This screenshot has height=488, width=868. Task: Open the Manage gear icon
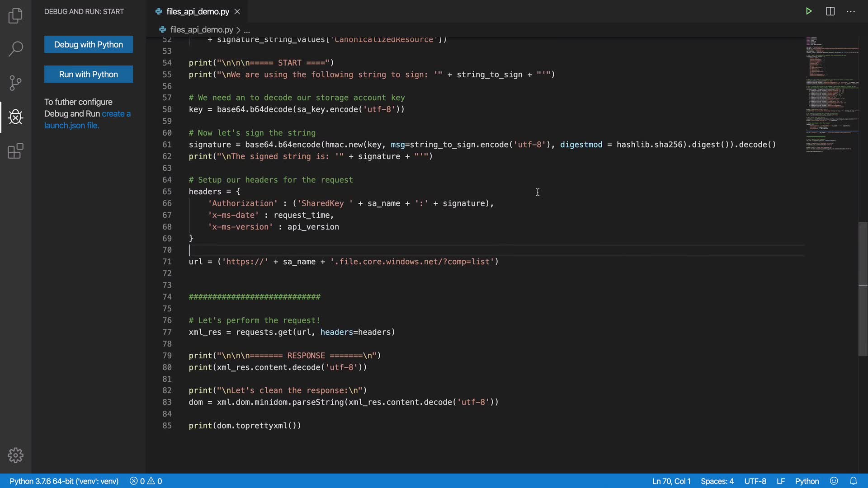coord(15,455)
